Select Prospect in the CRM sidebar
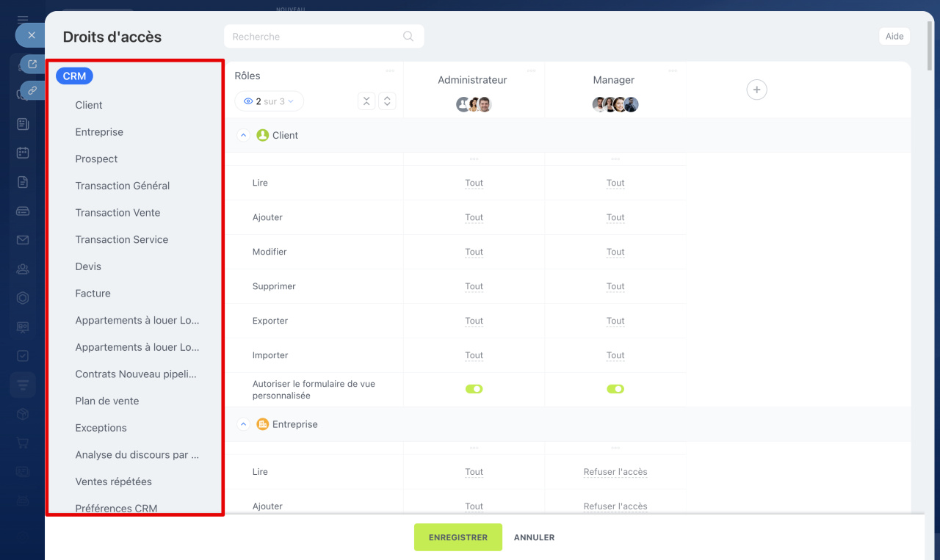940x560 pixels. (96, 159)
